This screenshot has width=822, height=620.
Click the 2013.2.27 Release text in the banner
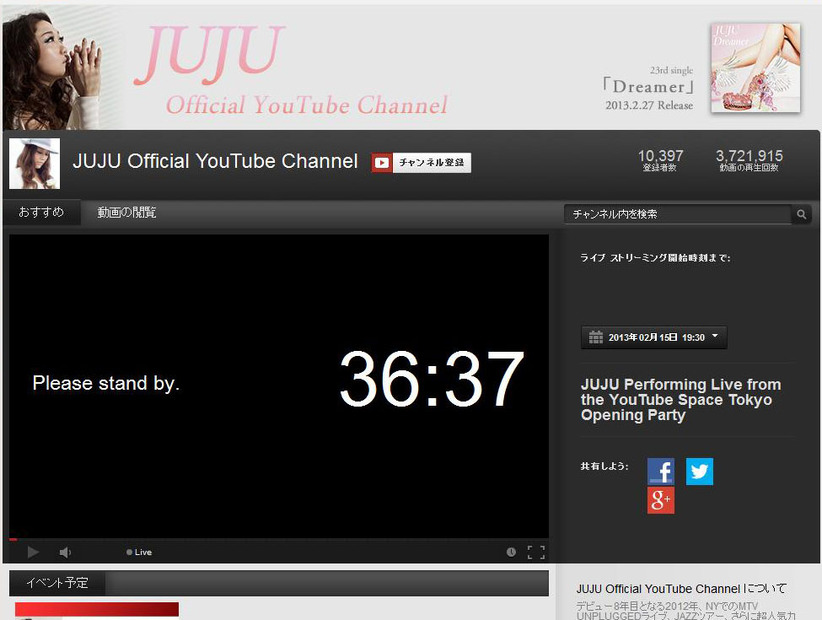pyautogui.click(x=649, y=105)
